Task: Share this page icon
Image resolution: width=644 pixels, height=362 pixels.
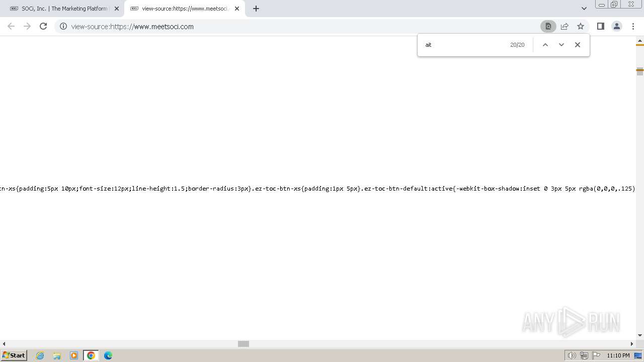Action: pyautogui.click(x=565, y=26)
